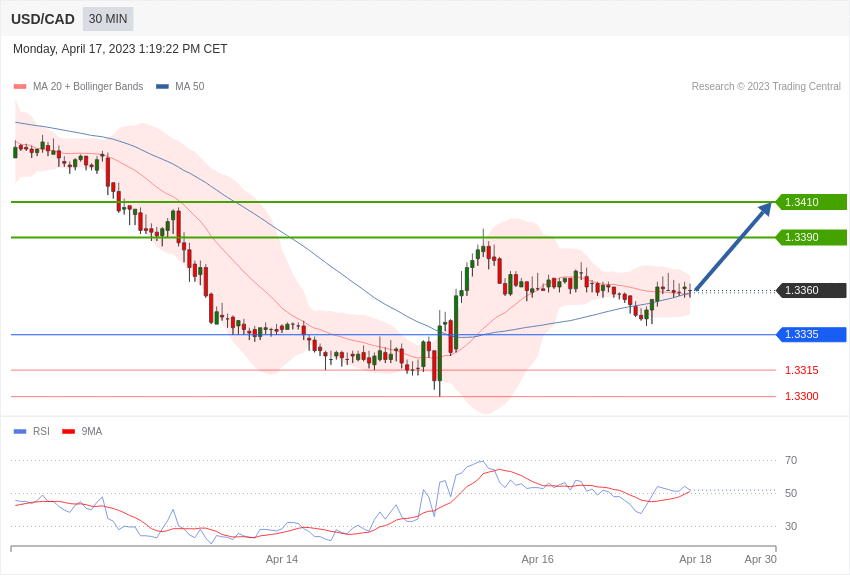
Task: Click the pink MA 20 + Bollinger Bands swatch
Action: click(20, 87)
